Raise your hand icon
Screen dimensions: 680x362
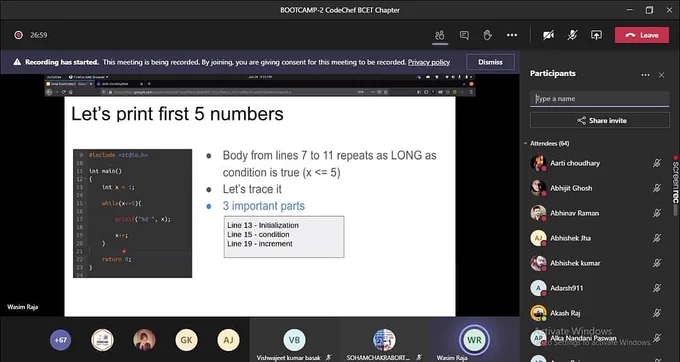[x=487, y=35]
